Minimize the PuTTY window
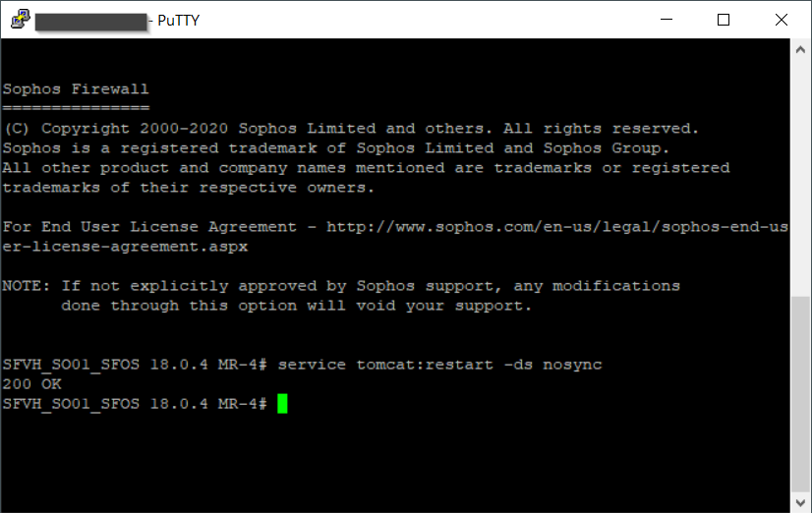The image size is (812, 513). tap(667, 20)
